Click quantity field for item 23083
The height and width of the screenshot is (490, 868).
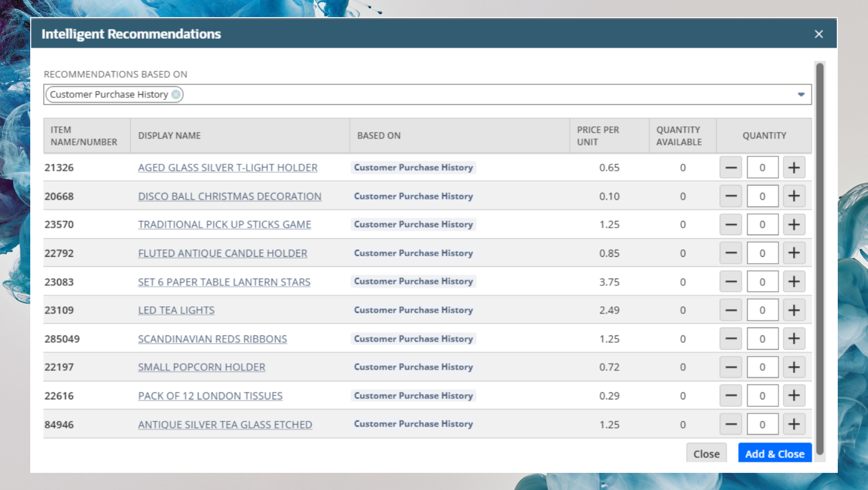[x=762, y=282]
